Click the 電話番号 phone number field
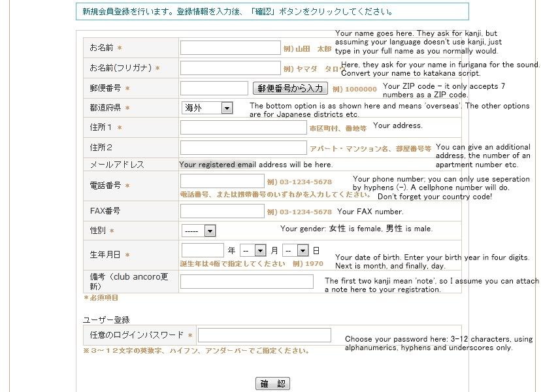This screenshot has height=392, width=541. coord(222,181)
